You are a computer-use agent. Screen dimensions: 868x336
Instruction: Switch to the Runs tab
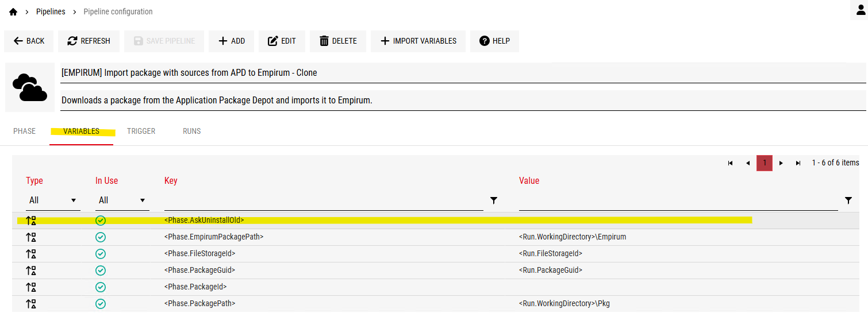(191, 132)
